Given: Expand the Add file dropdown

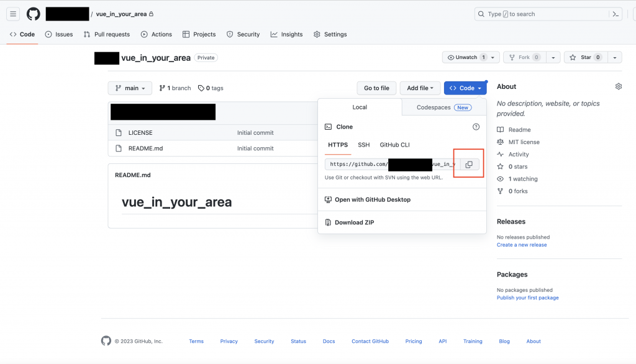Looking at the screenshot, I should point(420,88).
